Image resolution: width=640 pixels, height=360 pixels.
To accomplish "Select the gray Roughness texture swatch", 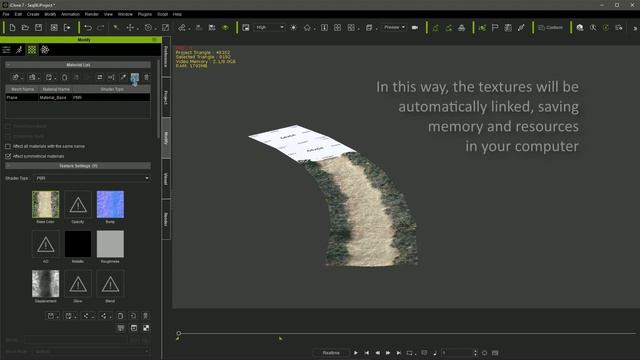I will (110, 244).
